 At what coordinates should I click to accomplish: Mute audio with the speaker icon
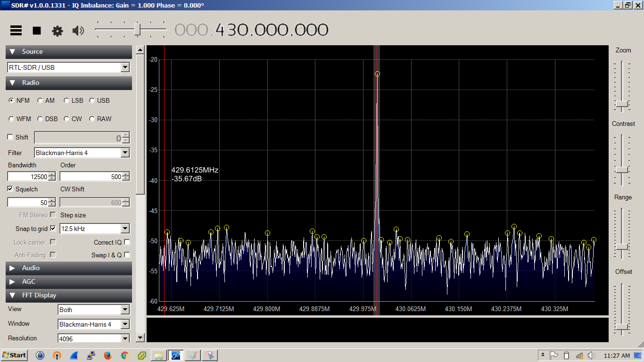(x=78, y=31)
